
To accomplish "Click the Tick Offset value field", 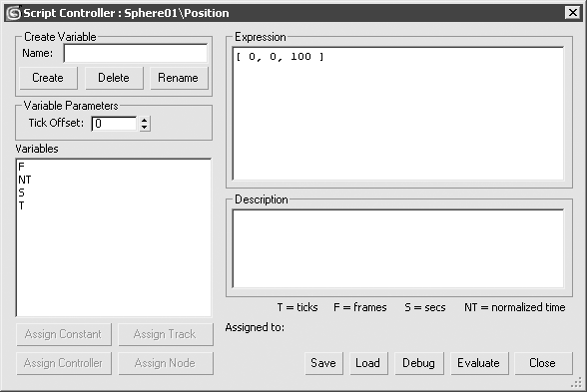I will [x=114, y=124].
